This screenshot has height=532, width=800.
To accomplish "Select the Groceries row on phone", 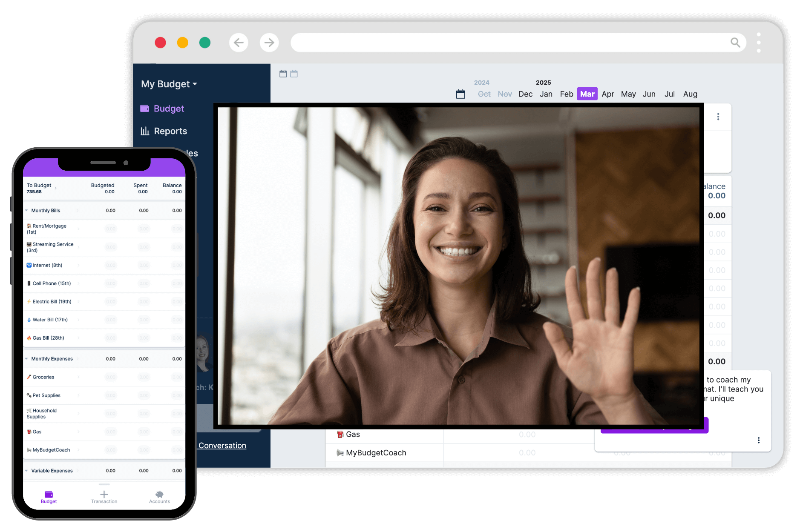I will (x=43, y=377).
